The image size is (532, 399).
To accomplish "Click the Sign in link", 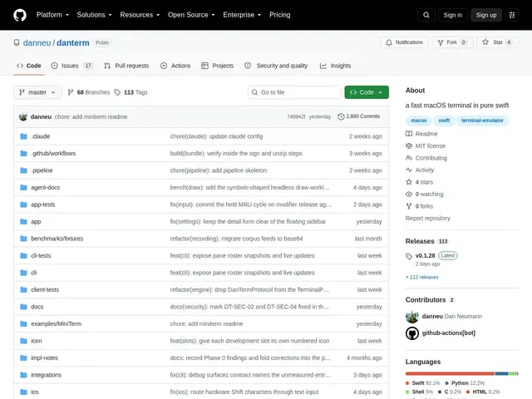I will point(452,15).
